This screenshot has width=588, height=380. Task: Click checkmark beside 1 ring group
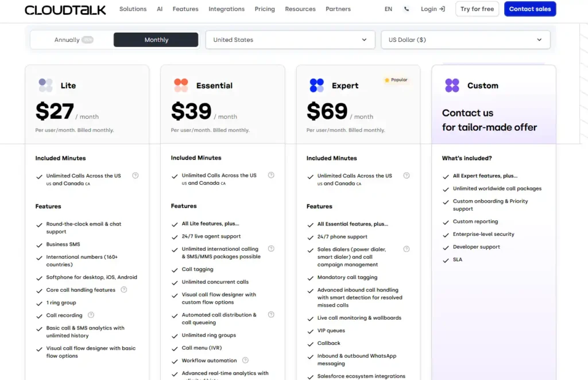pos(39,304)
